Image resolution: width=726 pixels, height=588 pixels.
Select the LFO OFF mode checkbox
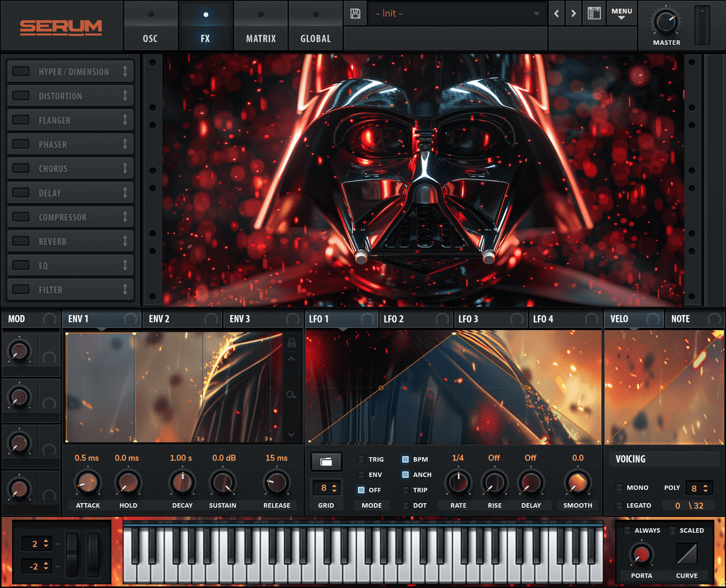click(x=361, y=490)
